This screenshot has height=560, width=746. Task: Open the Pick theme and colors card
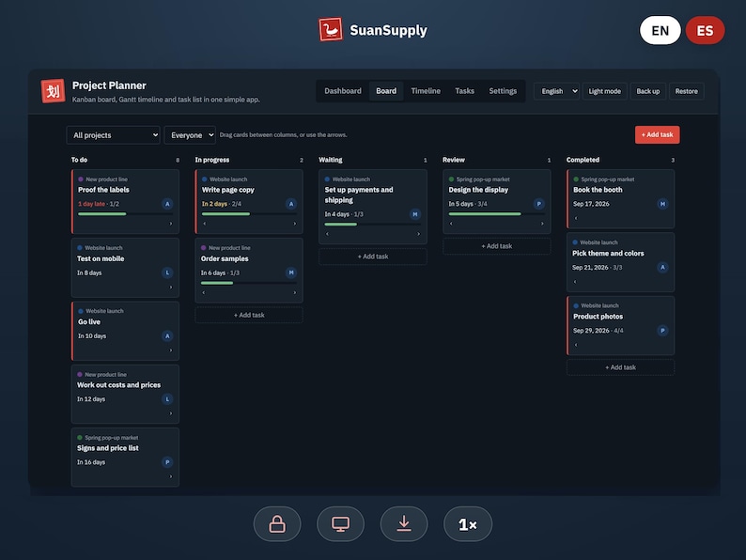click(x=620, y=262)
